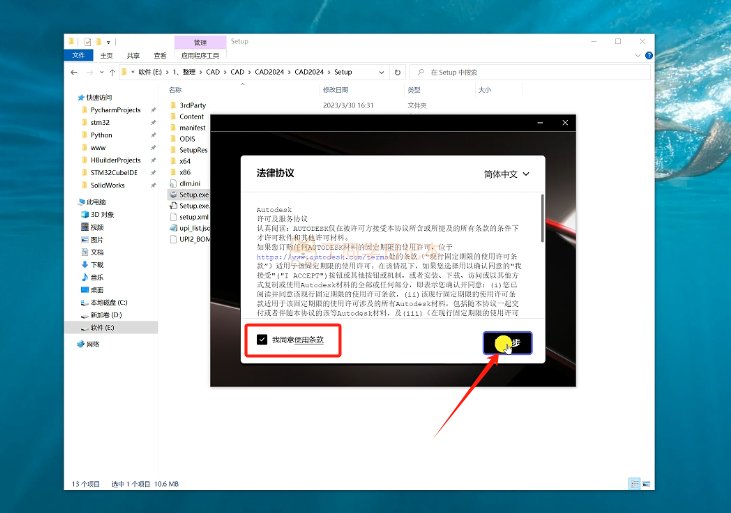
Task: Open the 3rdParty folder
Action: click(192, 104)
